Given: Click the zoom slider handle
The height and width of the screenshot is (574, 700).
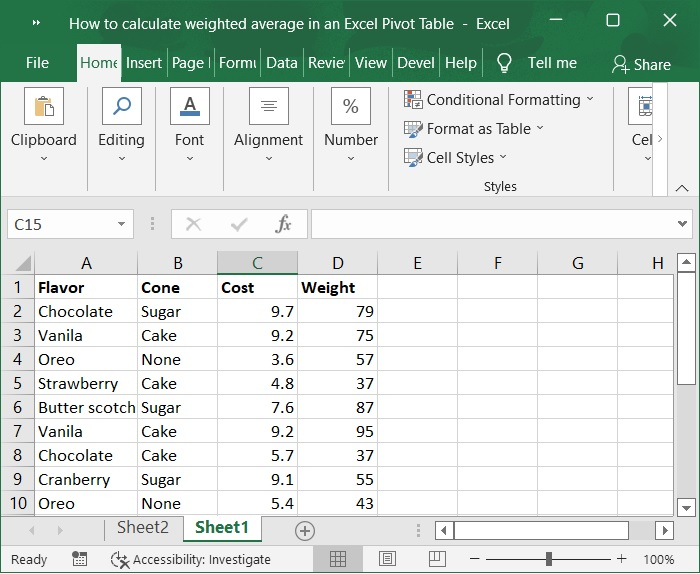Looking at the screenshot, I should (x=549, y=559).
